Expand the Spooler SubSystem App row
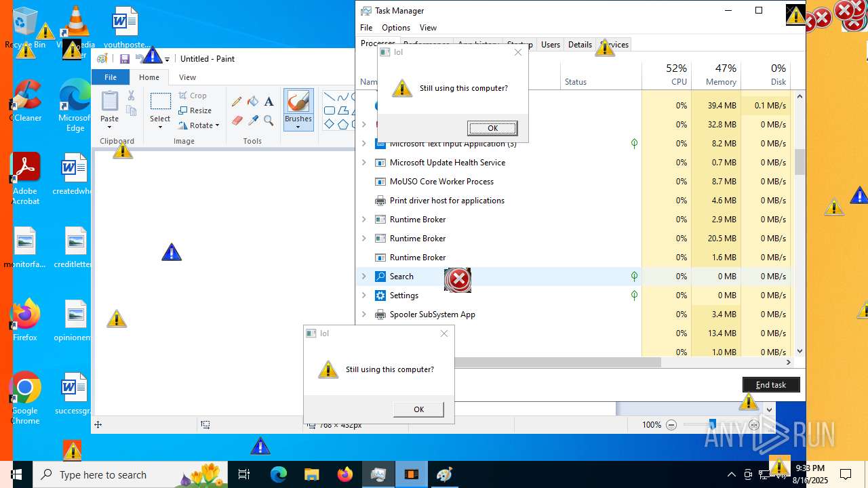Screen dimensions: 868x488 (364, 314)
